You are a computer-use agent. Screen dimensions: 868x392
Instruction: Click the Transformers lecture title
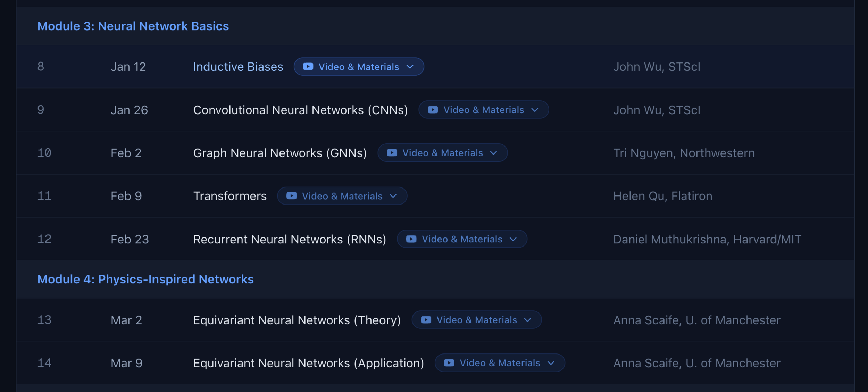pos(230,196)
